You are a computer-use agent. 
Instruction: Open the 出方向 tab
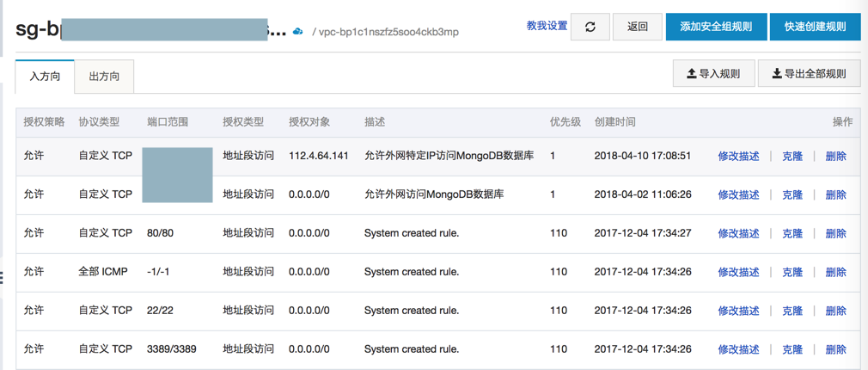(x=104, y=77)
